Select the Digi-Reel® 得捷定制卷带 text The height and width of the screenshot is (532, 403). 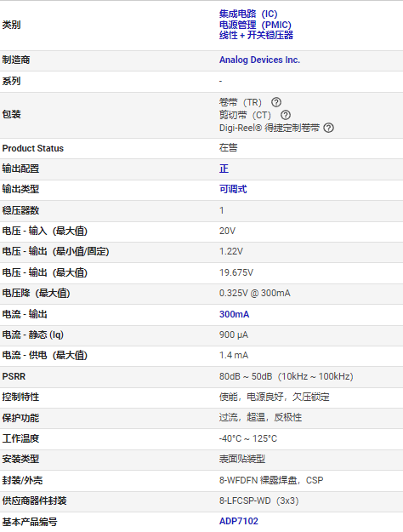pos(270,128)
